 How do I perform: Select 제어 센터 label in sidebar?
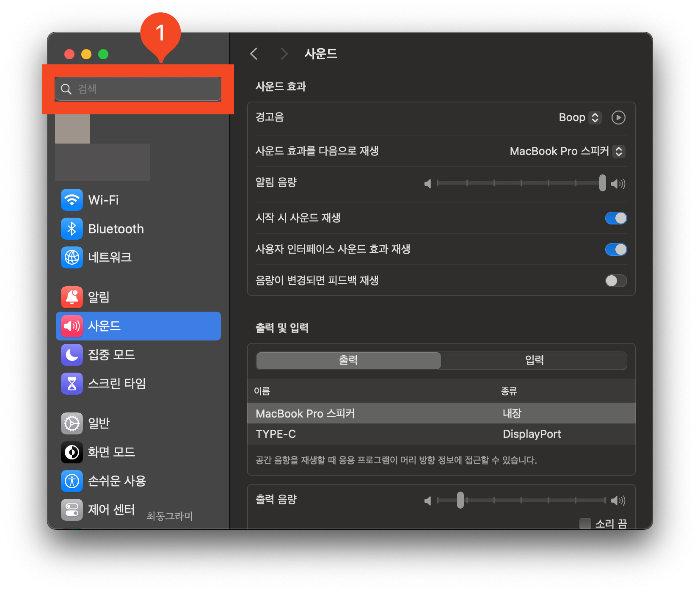tap(111, 509)
